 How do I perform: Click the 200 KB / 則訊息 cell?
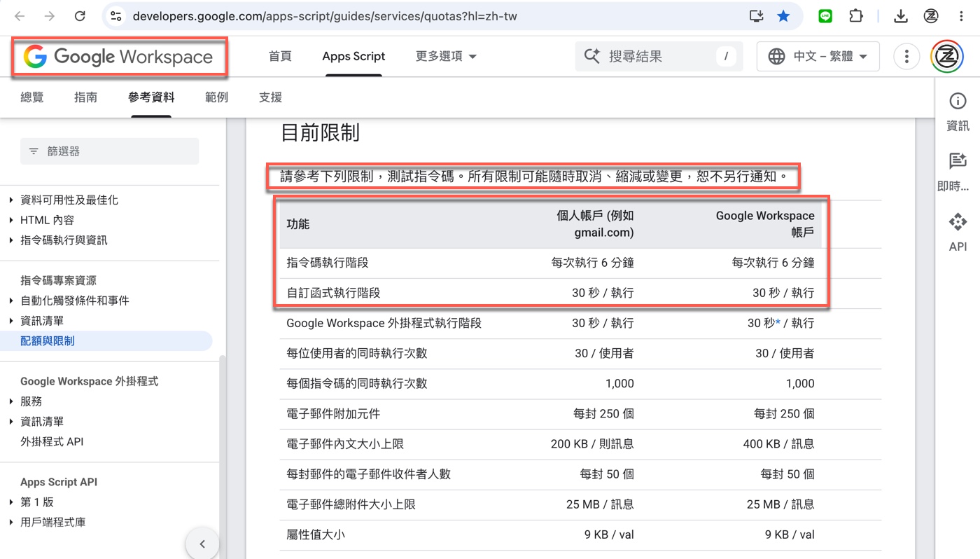[592, 444]
